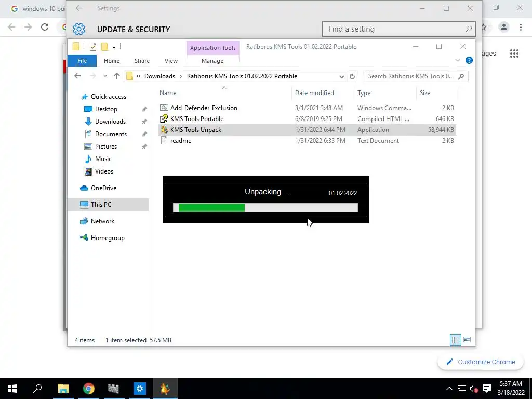
Task: Open the Chrome three-dot menu
Action: pyautogui.click(x=521, y=27)
